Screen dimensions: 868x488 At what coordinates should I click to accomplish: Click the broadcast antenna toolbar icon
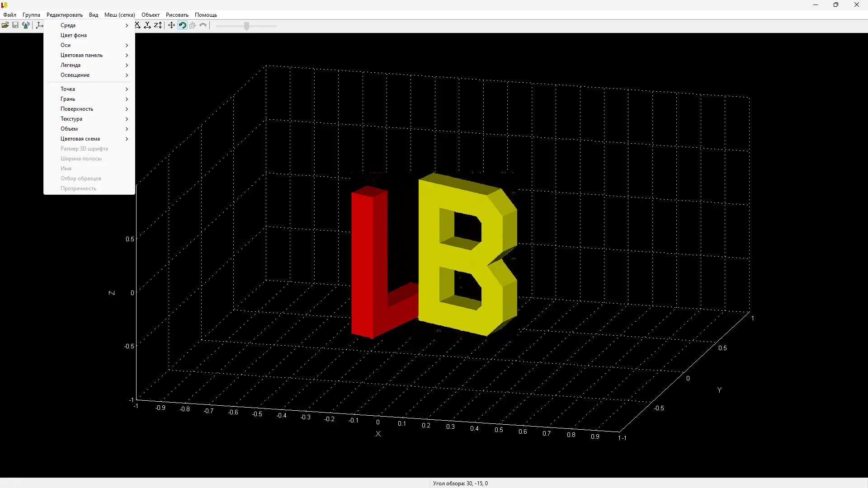coord(26,25)
